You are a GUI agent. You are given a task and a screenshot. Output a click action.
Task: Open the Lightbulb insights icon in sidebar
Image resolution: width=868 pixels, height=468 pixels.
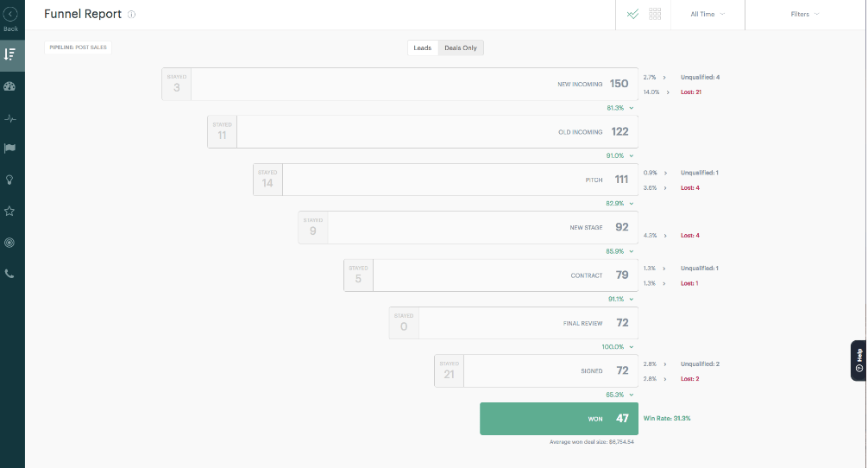point(10,180)
